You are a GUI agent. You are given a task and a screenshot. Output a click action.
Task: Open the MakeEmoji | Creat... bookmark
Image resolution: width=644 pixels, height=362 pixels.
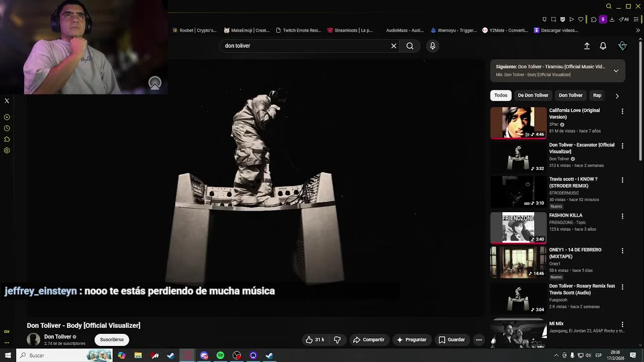[247, 30]
